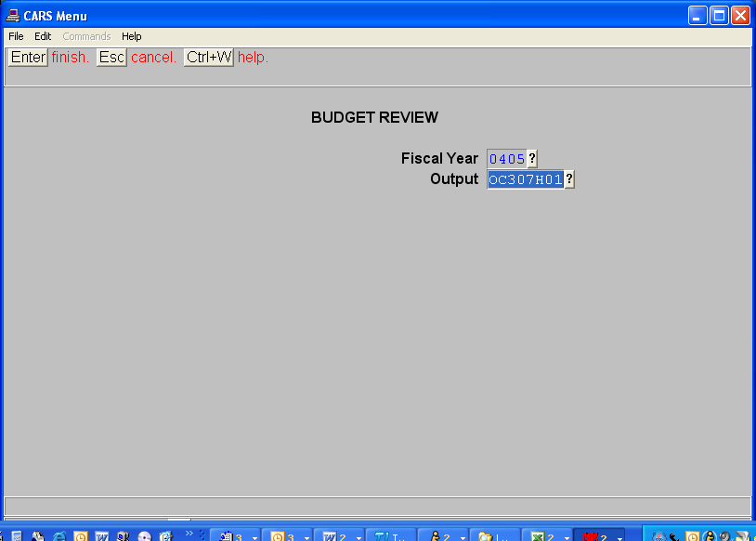Switch to the Word taskbar group button
This screenshot has height=541, width=756.
(334, 536)
